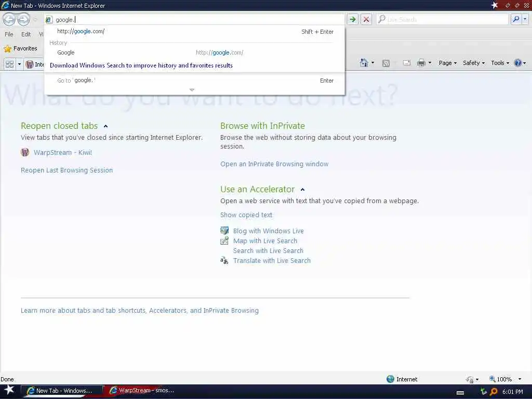This screenshot has width=532, height=399.
Task: Click the green Go arrow button
Action: click(x=353, y=19)
